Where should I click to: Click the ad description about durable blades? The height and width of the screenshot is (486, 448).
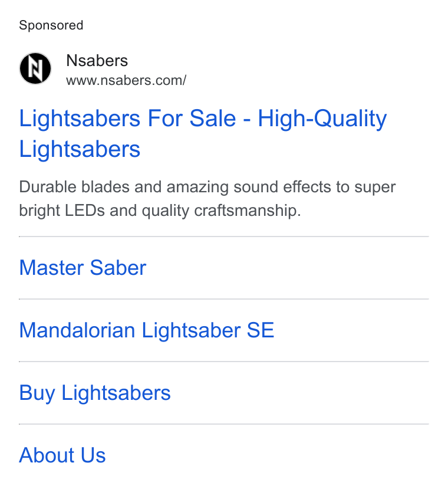(207, 199)
